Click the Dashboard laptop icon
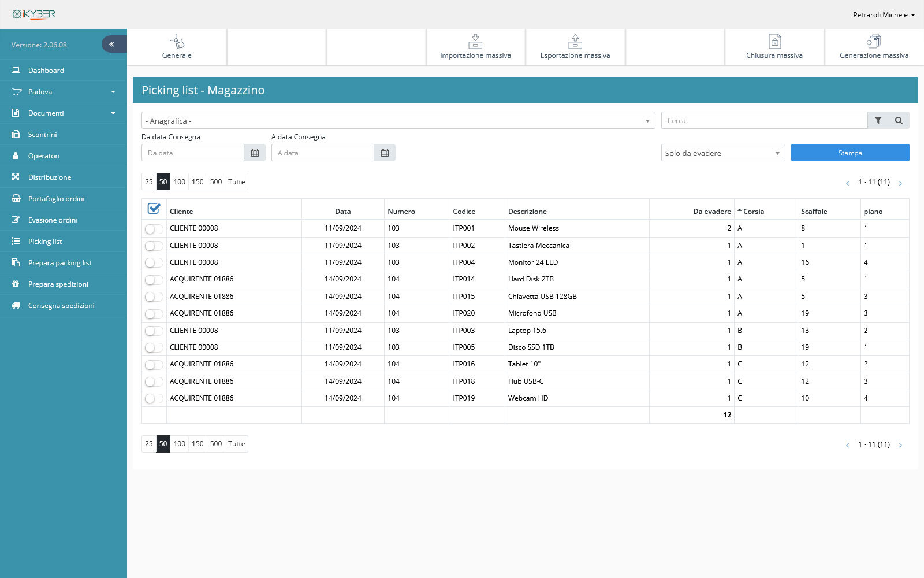 [x=16, y=70]
